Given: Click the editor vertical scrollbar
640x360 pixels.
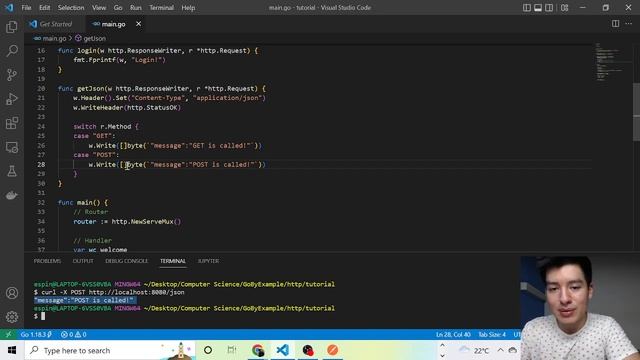Looking at the screenshot, I should point(636,112).
